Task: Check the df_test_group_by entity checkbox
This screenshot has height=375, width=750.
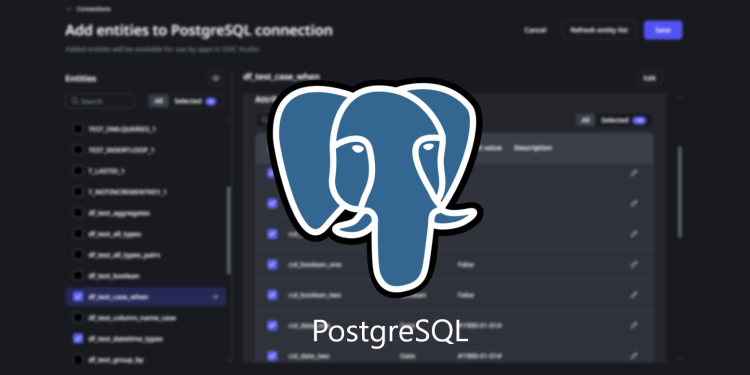Action: coord(77,359)
